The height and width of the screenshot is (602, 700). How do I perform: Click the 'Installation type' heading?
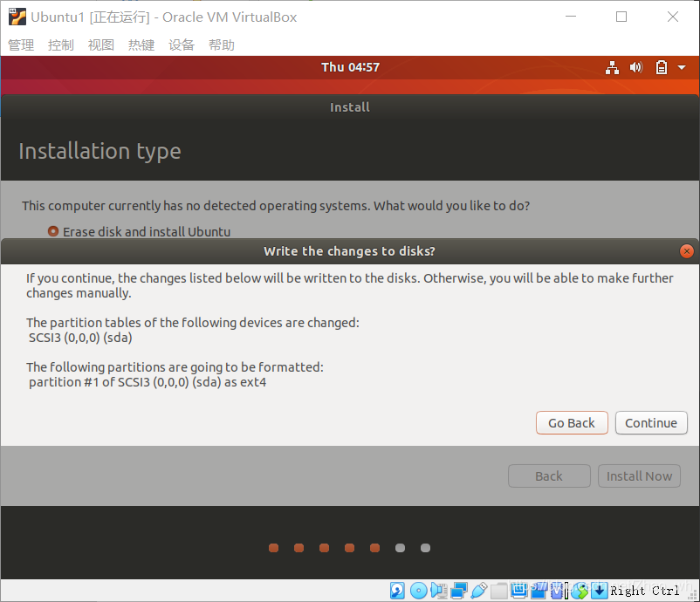point(100,151)
